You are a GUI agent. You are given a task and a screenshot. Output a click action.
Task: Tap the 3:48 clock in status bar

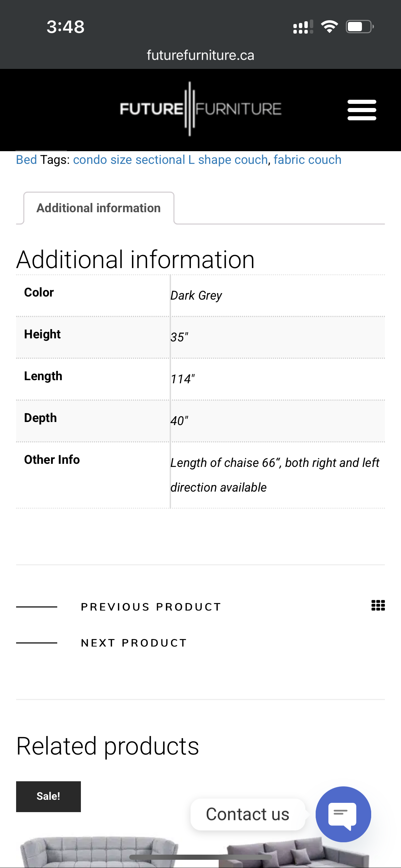(65, 27)
